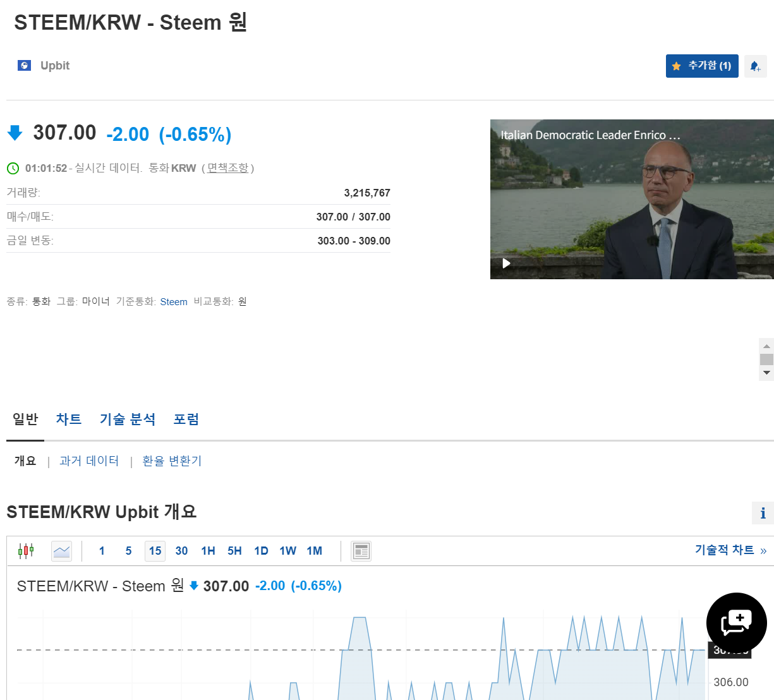Click the green clock icon near timestamp

coord(13,168)
